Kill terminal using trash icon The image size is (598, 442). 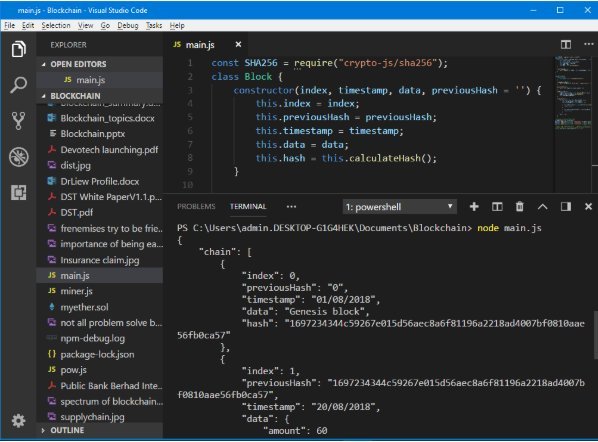pyautogui.click(x=519, y=207)
